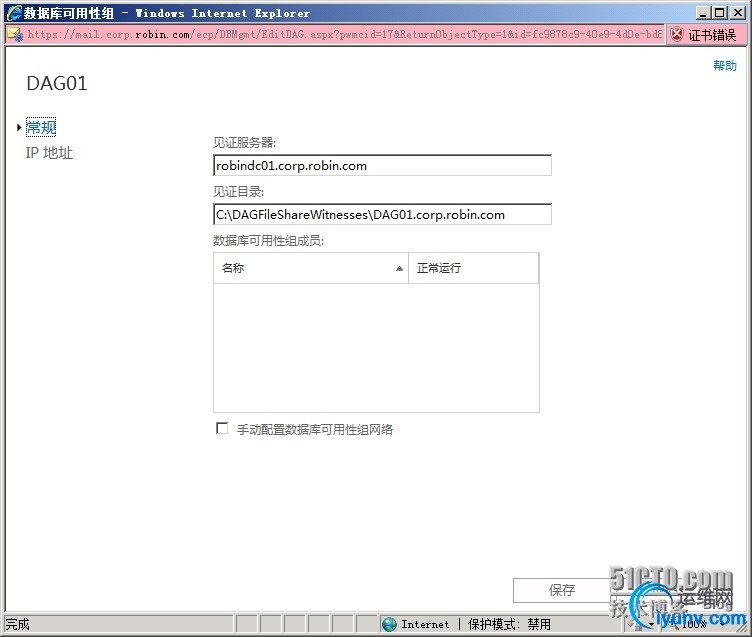Close the Internet Explorer window

coord(737,13)
